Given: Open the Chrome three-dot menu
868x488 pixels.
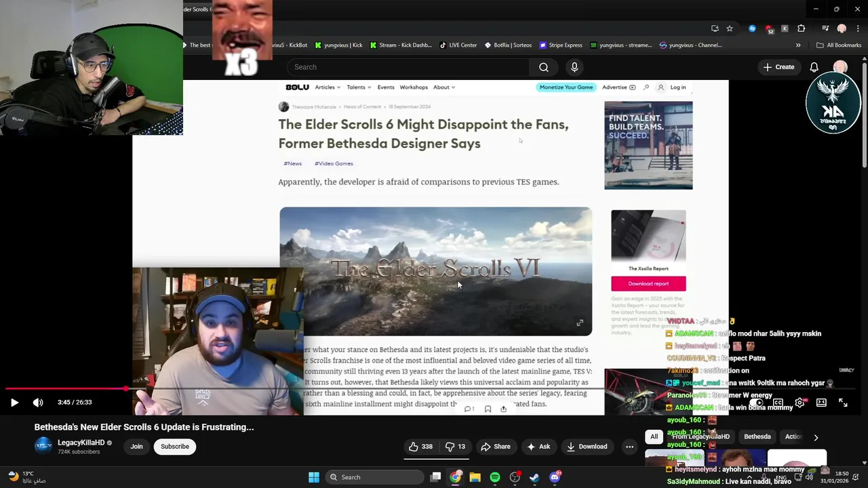Looking at the screenshot, I should coord(858,28).
